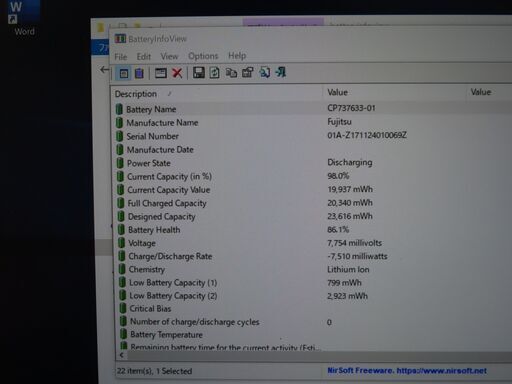Select the Battery Name row

click(x=312, y=109)
